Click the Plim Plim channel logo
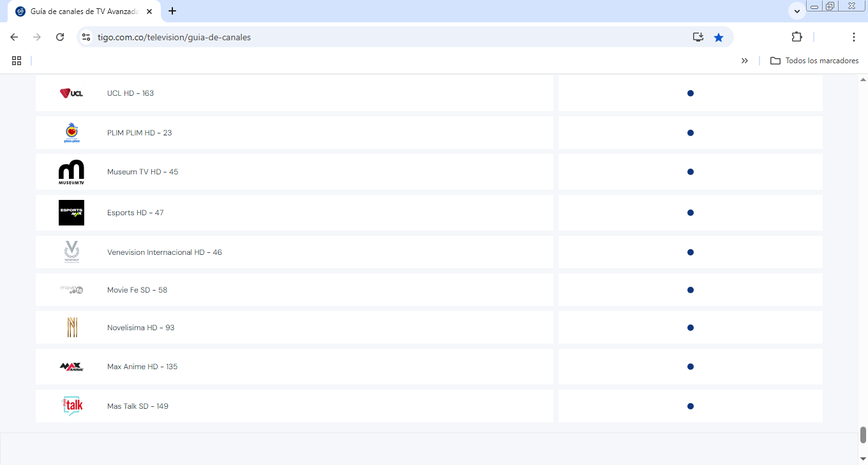 pos(71,133)
